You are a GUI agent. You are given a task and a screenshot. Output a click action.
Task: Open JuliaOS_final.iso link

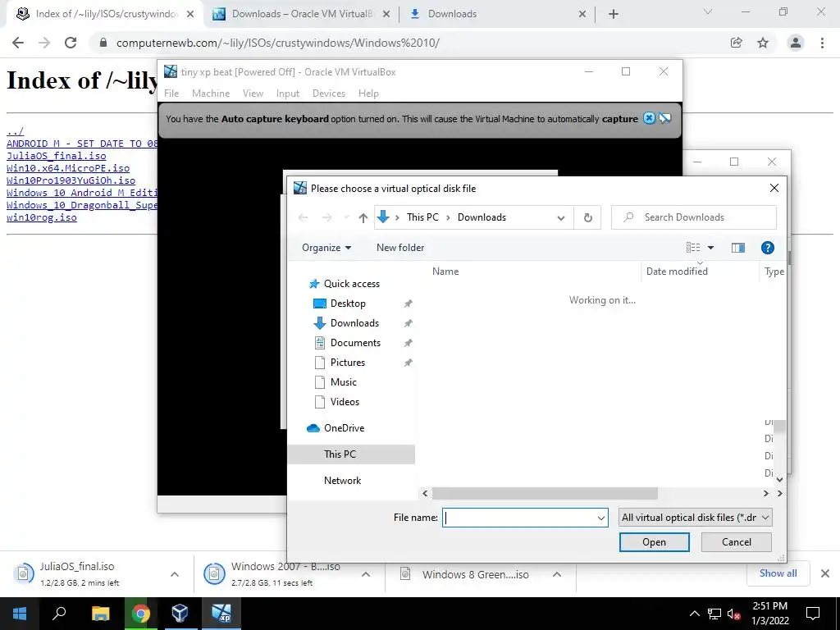57,156
